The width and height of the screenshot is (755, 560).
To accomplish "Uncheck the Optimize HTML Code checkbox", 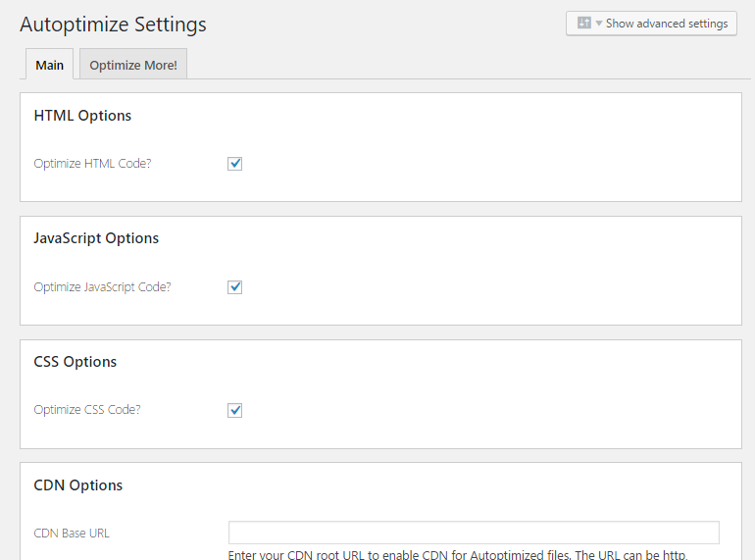I will coord(235,164).
